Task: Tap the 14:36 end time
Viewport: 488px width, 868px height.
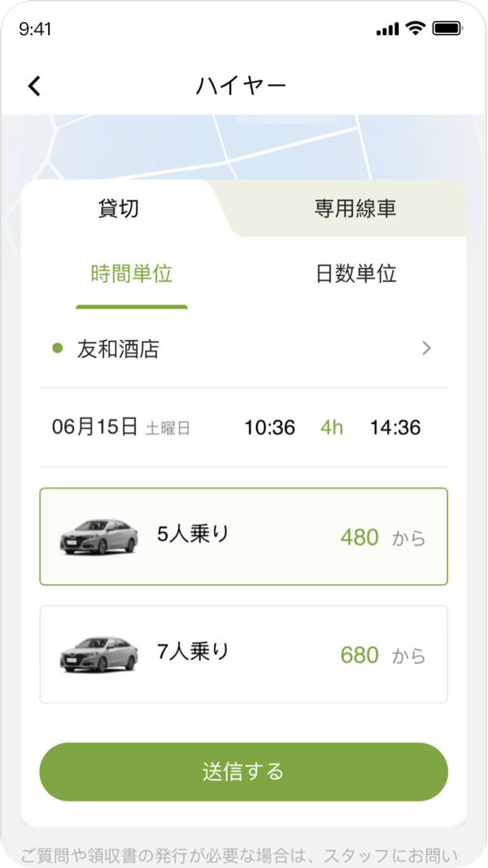Action: 395,427
